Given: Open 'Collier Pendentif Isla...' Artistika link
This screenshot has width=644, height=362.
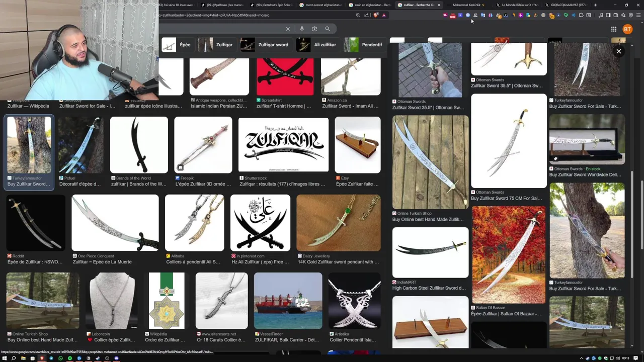Looking at the screenshot, I should coord(353,340).
